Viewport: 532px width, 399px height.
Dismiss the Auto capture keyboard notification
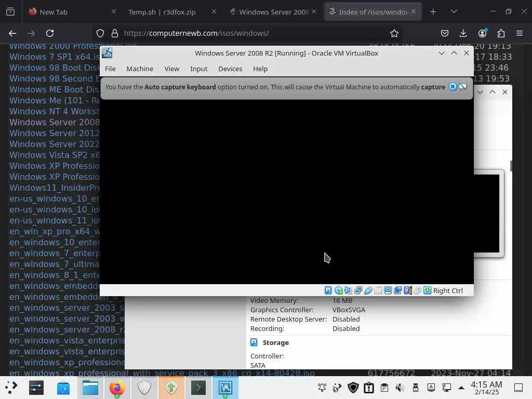453,87
